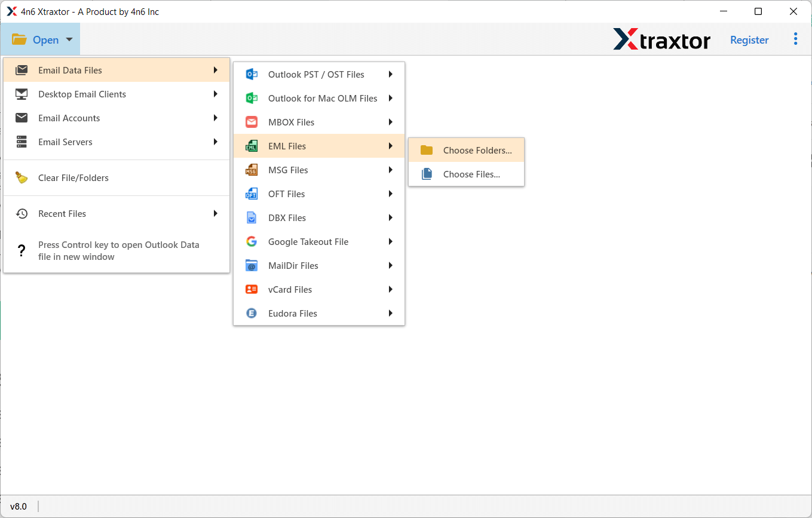812x518 pixels.
Task: Click the Outlook for Mac OLM icon
Action: [252, 98]
